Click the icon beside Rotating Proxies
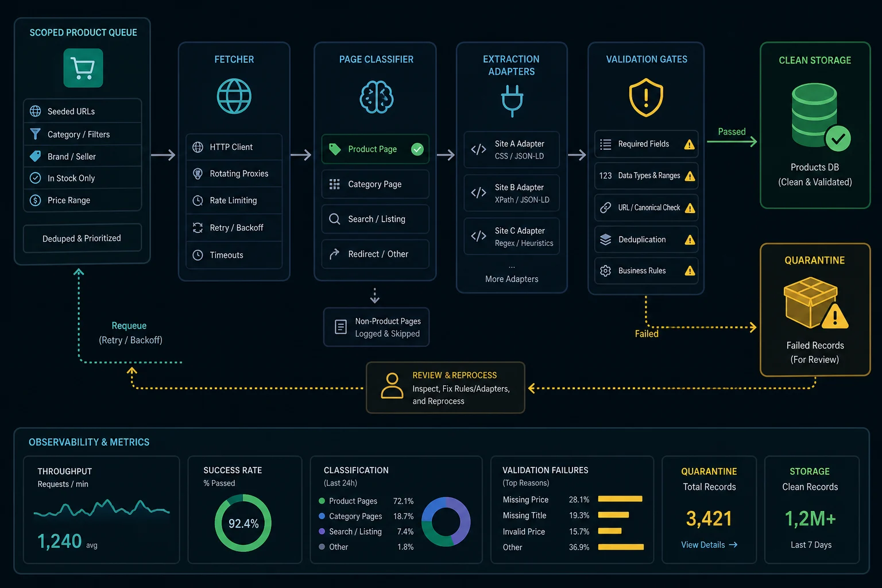Screen dimensions: 882x588 pyautogui.click(x=198, y=173)
